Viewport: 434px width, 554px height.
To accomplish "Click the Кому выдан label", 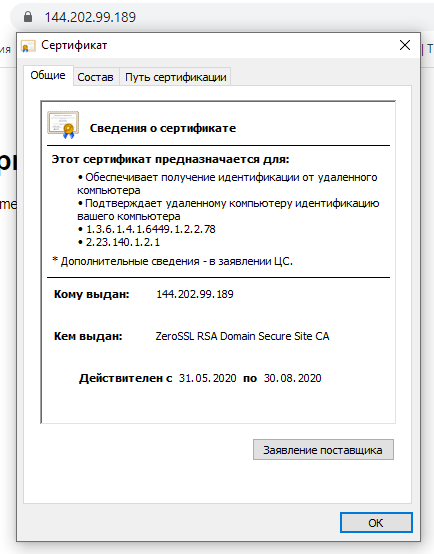I will [92, 294].
